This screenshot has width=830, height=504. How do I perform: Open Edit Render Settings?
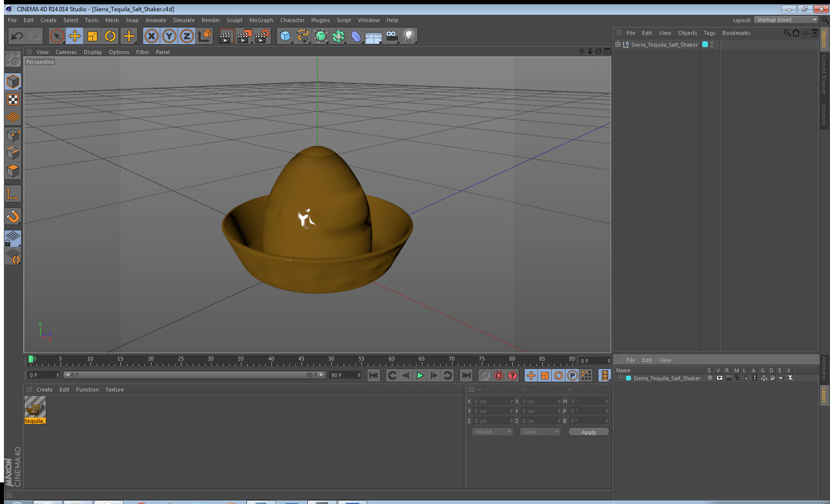point(262,36)
